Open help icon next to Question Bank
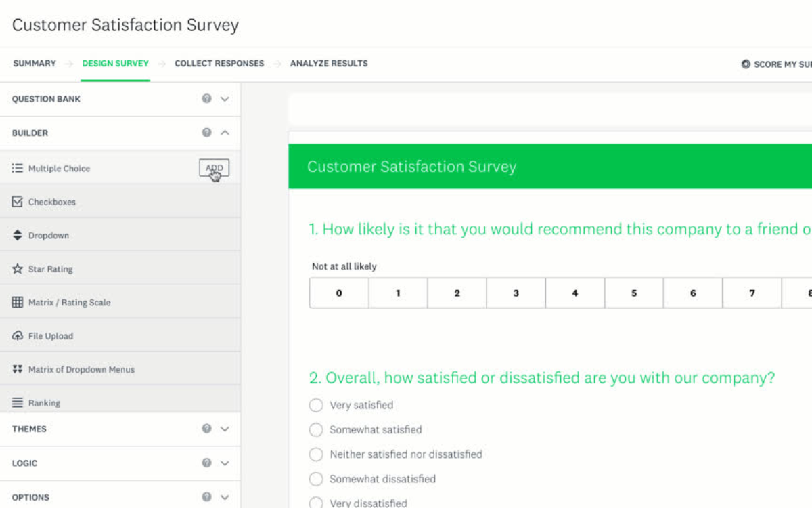 (x=207, y=99)
